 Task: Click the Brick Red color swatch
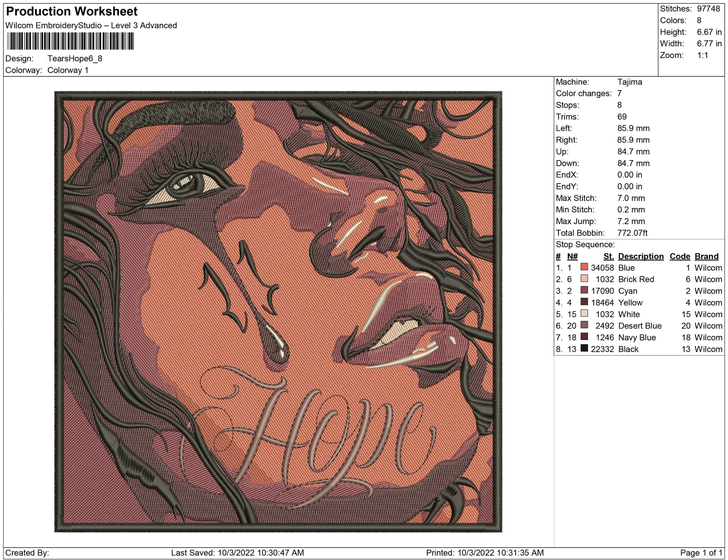tap(584, 279)
